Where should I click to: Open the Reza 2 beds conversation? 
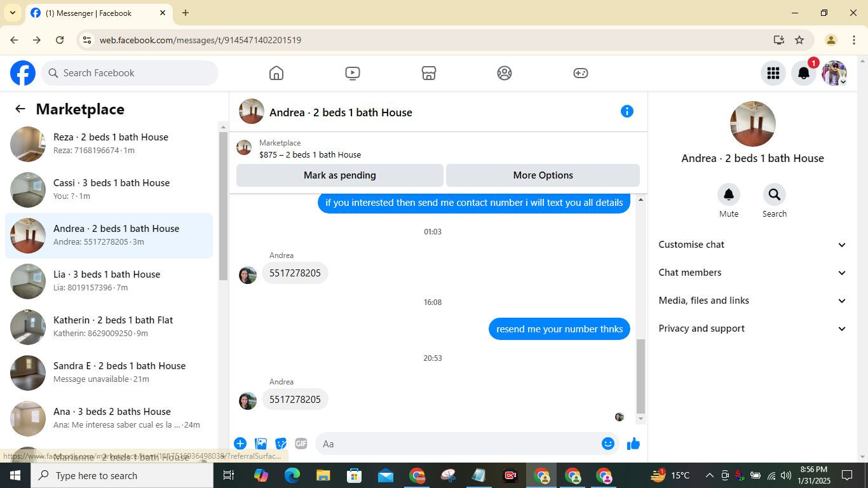tap(109, 144)
